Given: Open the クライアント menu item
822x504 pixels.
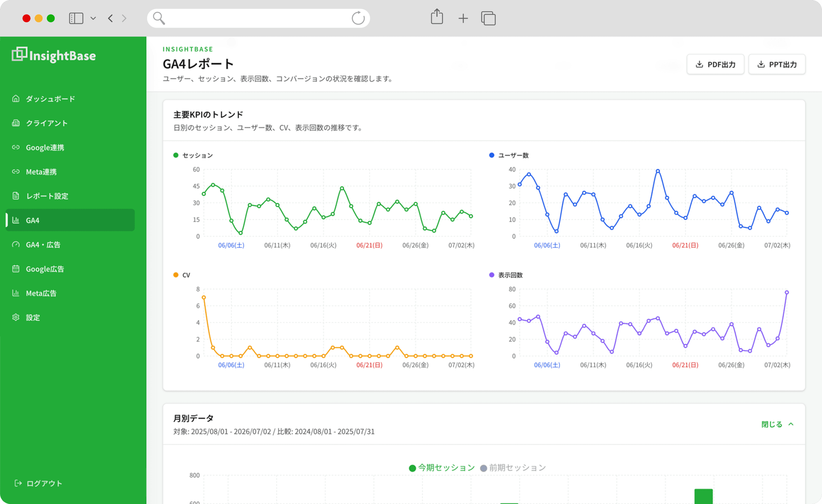Looking at the screenshot, I should (x=70, y=123).
